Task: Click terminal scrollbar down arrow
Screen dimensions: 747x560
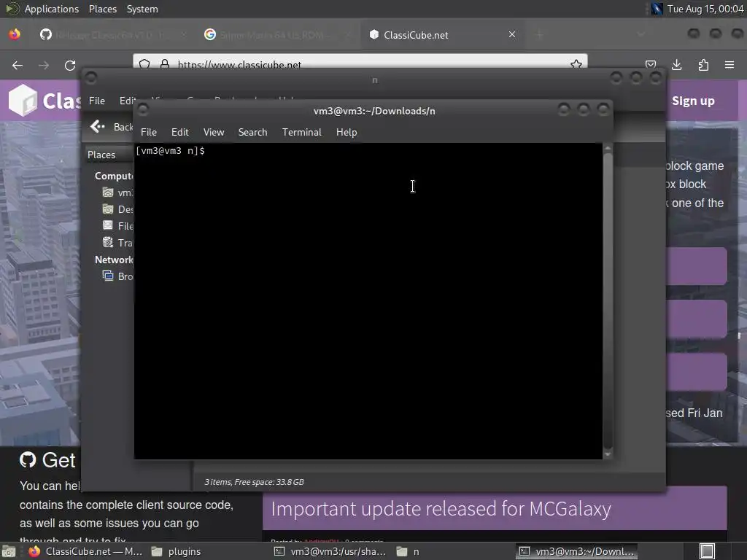Action: pos(608,454)
